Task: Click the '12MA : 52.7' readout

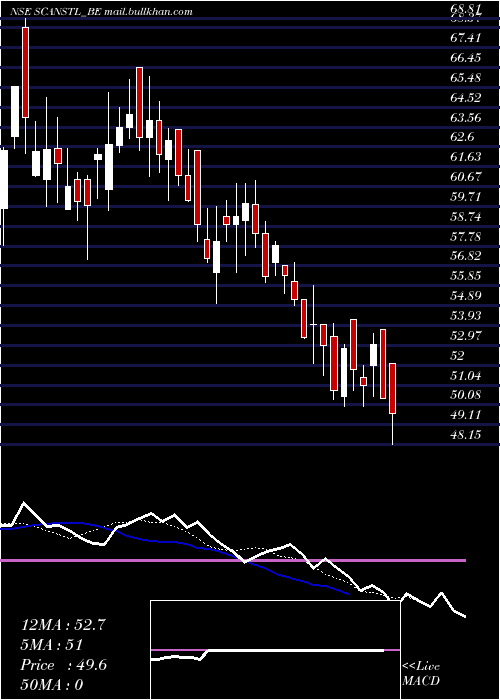Action: pos(63,625)
